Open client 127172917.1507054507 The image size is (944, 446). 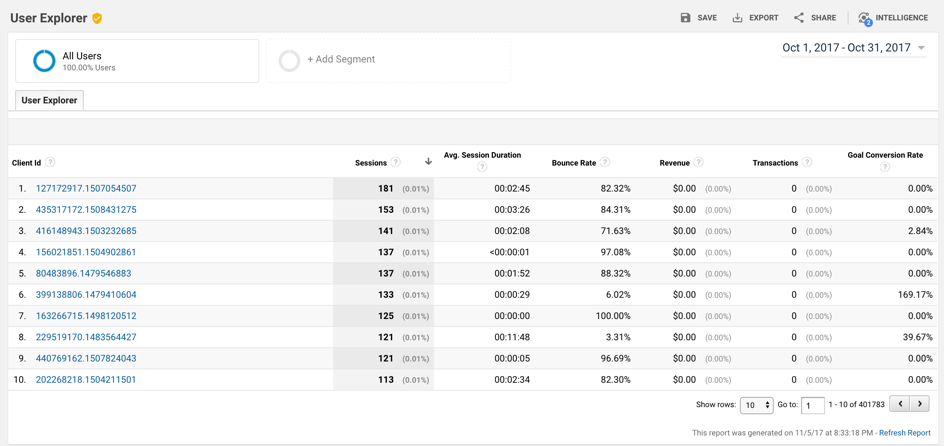click(86, 188)
